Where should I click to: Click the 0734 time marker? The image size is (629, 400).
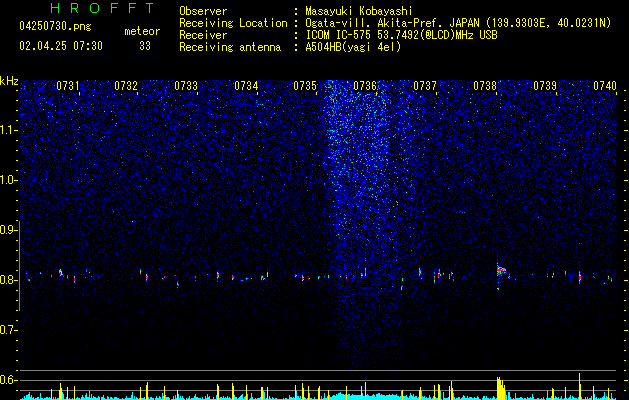[x=246, y=86]
